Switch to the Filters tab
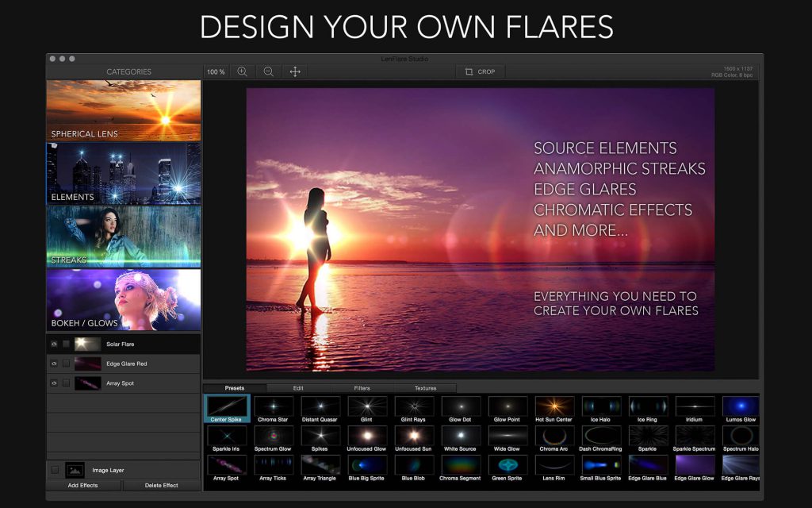812x508 pixels. pos(362,388)
